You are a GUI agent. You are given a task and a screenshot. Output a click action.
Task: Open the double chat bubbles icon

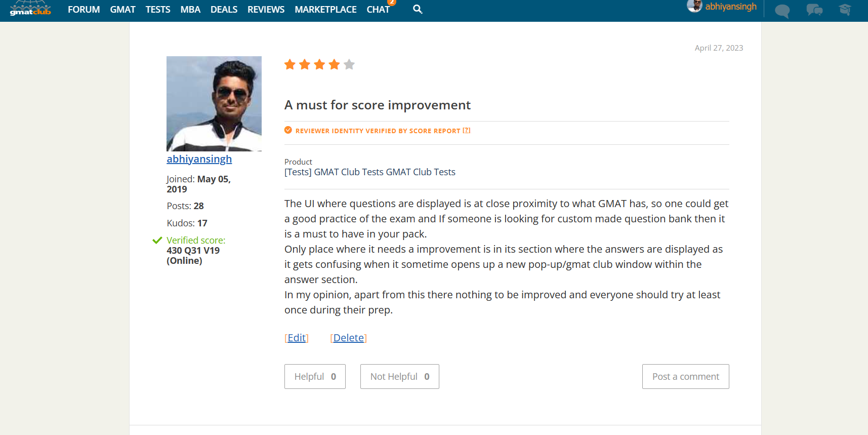click(x=814, y=10)
